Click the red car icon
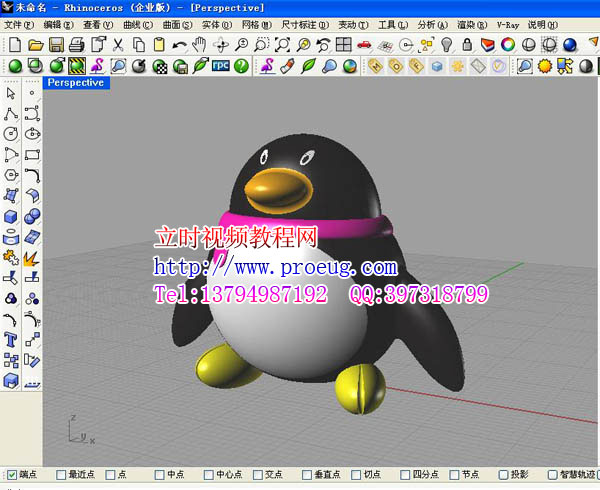Screen dimensions: 600x490 (x=364, y=45)
